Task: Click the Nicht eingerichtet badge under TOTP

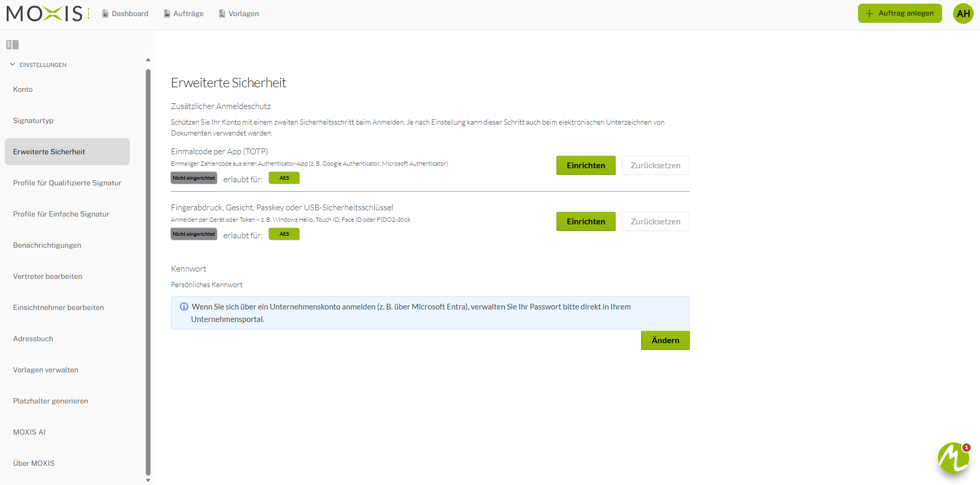Action: pyautogui.click(x=194, y=178)
